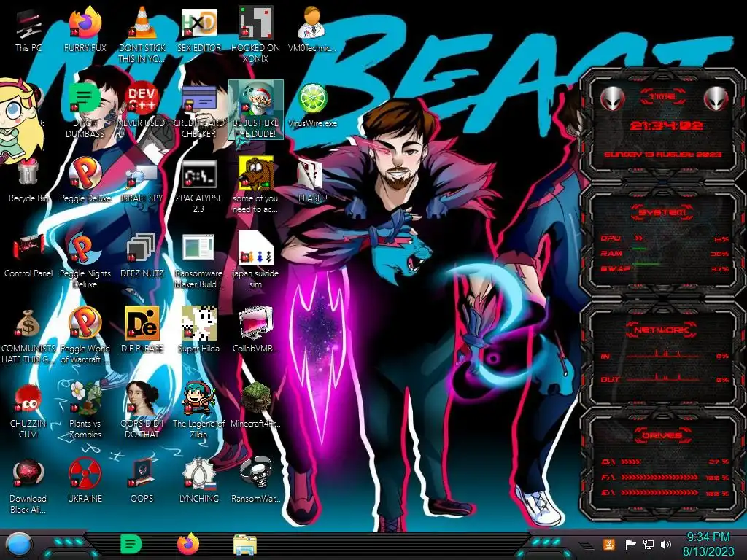
Task: Open Firefox from the taskbar
Action: (x=188, y=544)
